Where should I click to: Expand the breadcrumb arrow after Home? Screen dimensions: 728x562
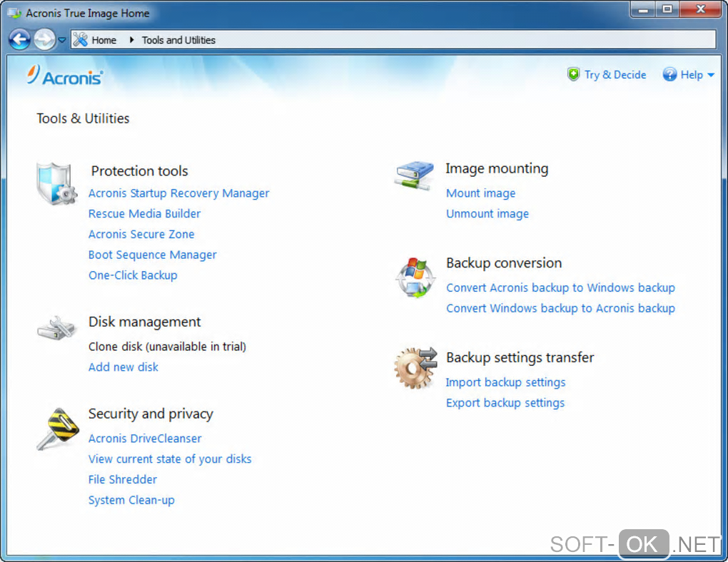131,40
